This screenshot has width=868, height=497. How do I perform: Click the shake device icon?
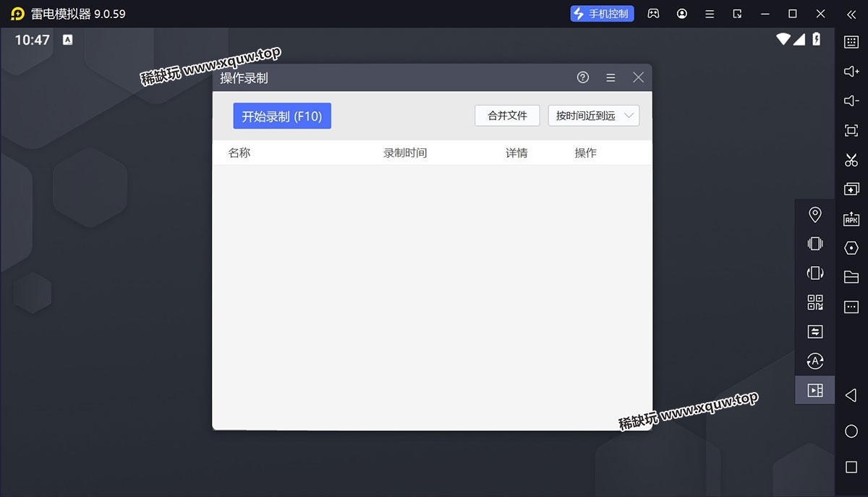[x=815, y=244]
